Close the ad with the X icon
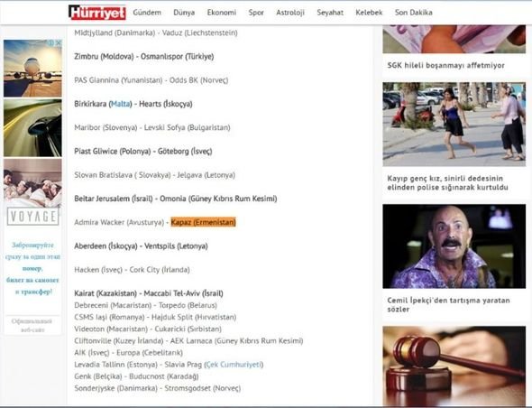Viewport: 532px width, 408px height. [59, 42]
